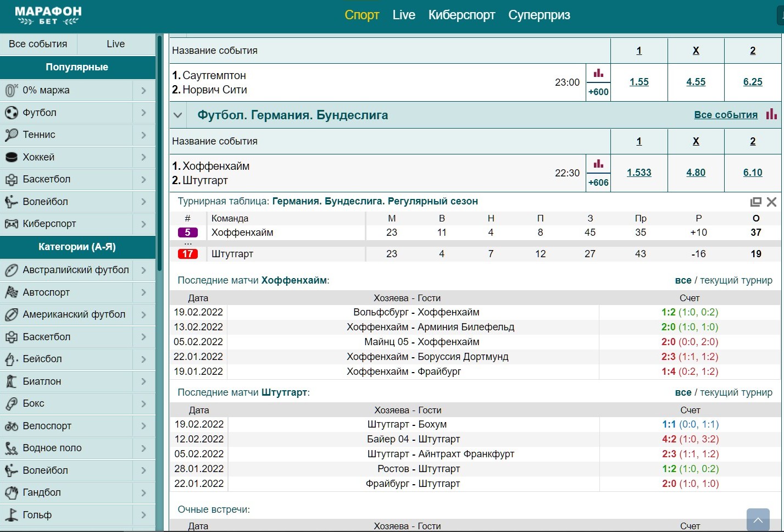This screenshot has width=784, height=532.
Task: Pop out the tournament table window
Action: click(x=756, y=202)
